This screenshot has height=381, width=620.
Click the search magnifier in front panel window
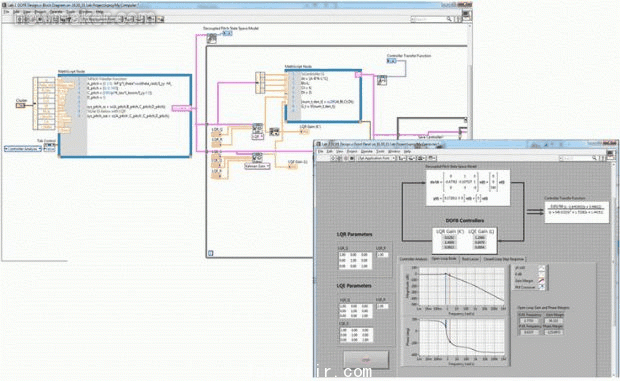[594, 158]
